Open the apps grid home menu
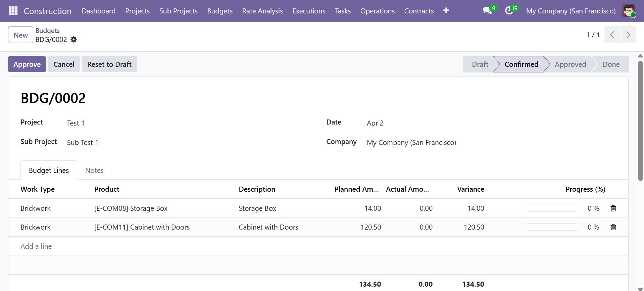The image size is (644, 291). (13, 11)
